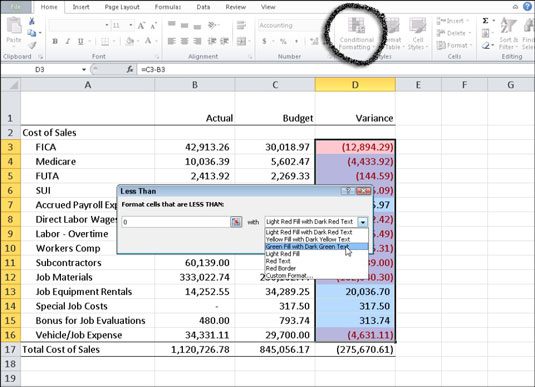Click the less than value input field
Viewport: 535px width, 387px height.
click(x=176, y=222)
